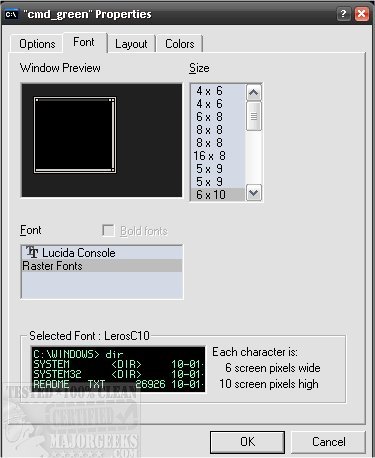This screenshot has width=375, height=458.
Task: Select Raster Fonts in font list
Action: 102,266
